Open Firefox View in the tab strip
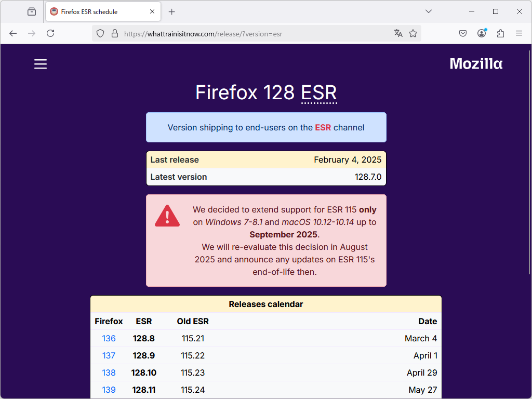 pyautogui.click(x=31, y=11)
